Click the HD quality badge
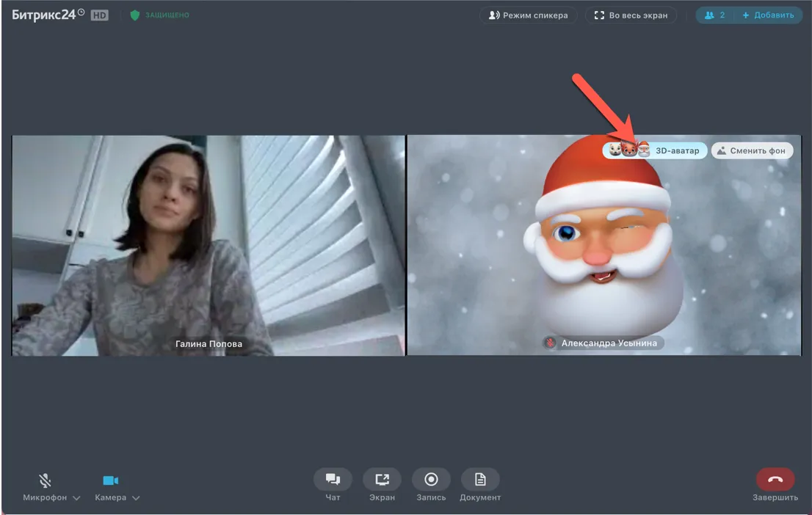Screen dimensions: 812x515 point(99,15)
